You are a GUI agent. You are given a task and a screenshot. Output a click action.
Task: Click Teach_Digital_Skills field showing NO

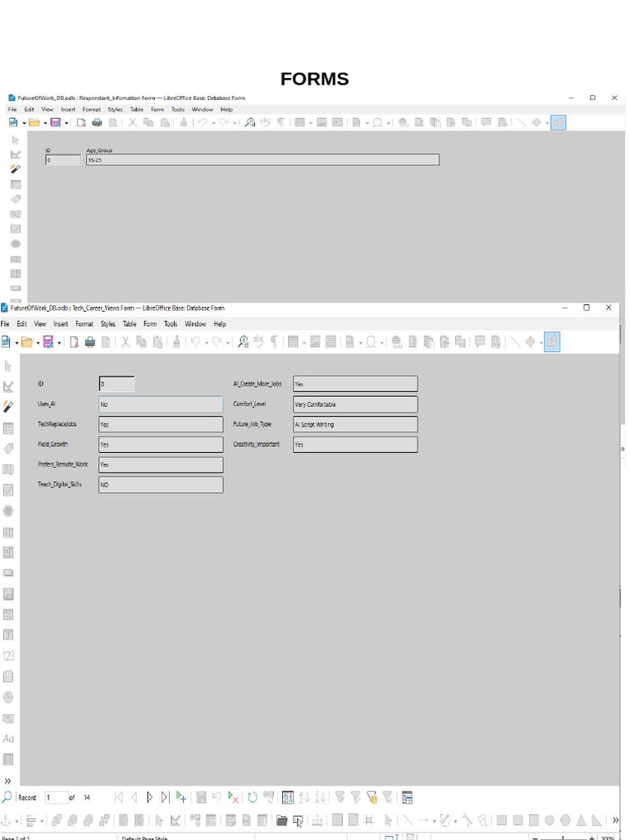161,484
